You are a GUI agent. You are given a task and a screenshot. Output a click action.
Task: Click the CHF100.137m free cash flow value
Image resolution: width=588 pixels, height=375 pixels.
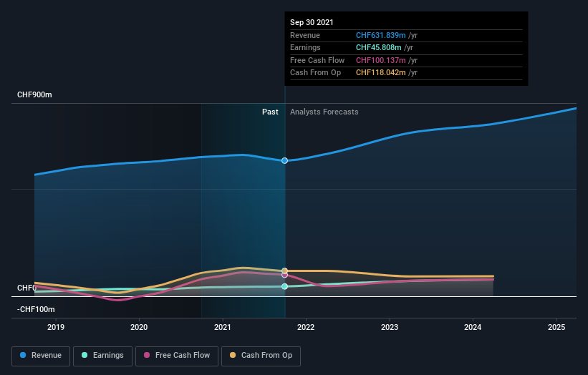[x=380, y=60]
